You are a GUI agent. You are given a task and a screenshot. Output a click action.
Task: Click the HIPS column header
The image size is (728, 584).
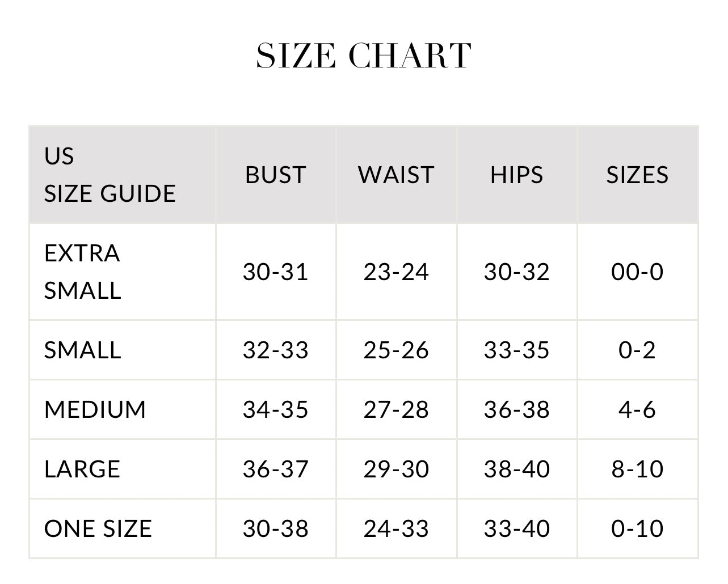click(x=517, y=175)
